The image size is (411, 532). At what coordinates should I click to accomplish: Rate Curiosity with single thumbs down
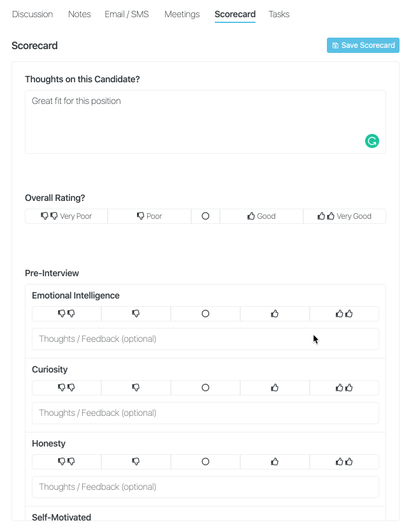pyautogui.click(x=136, y=388)
